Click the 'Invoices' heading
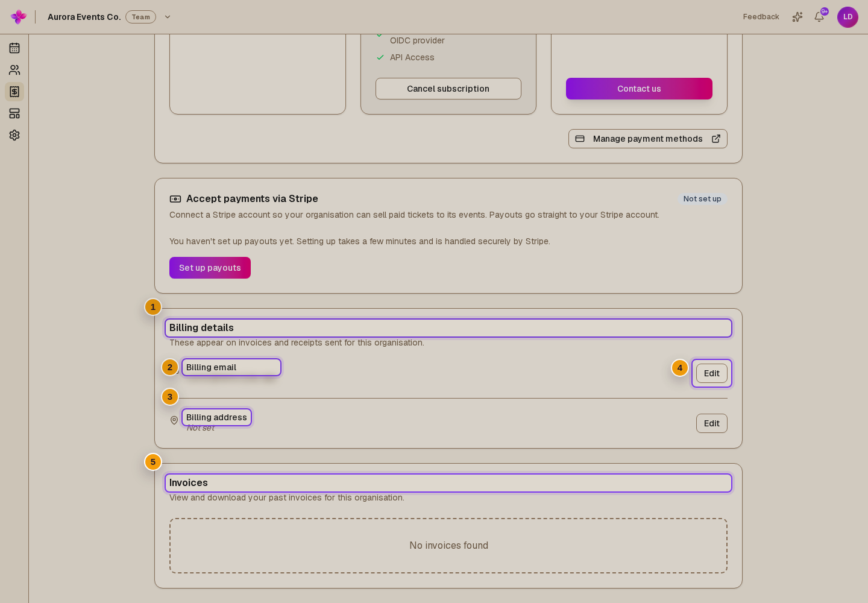868x603 pixels. pos(189,483)
